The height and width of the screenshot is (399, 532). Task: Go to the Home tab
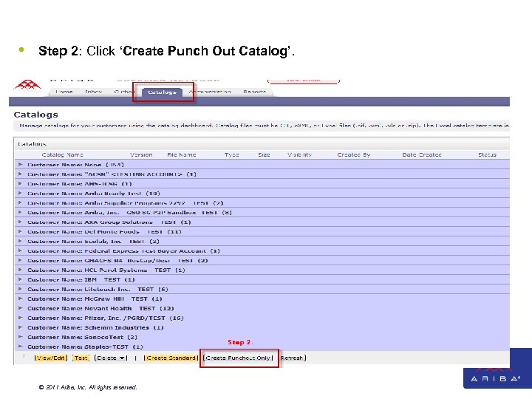coord(64,92)
